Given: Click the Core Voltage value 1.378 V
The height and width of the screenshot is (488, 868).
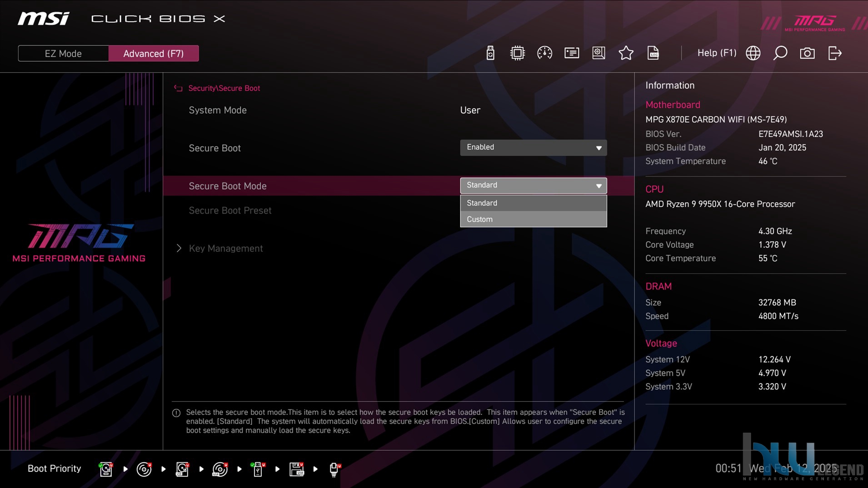Looking at the screenshot, I should tap(772, 245).
